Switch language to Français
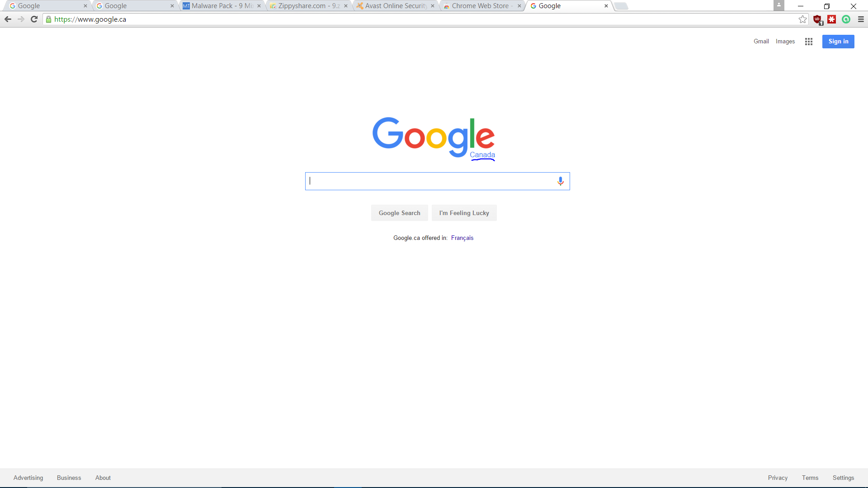 462,238
